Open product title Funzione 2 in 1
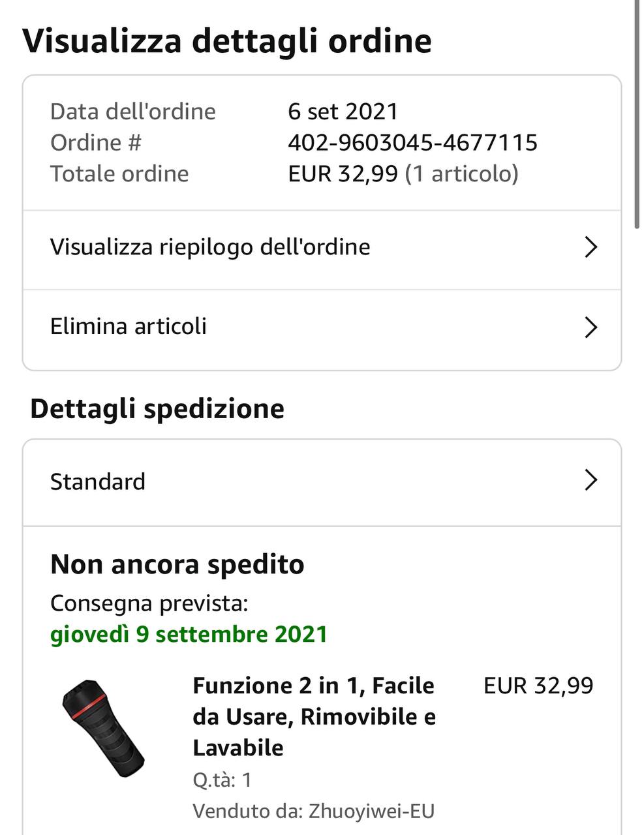The height and width of the screenshot is (835, 644). (x=314, y=716)
